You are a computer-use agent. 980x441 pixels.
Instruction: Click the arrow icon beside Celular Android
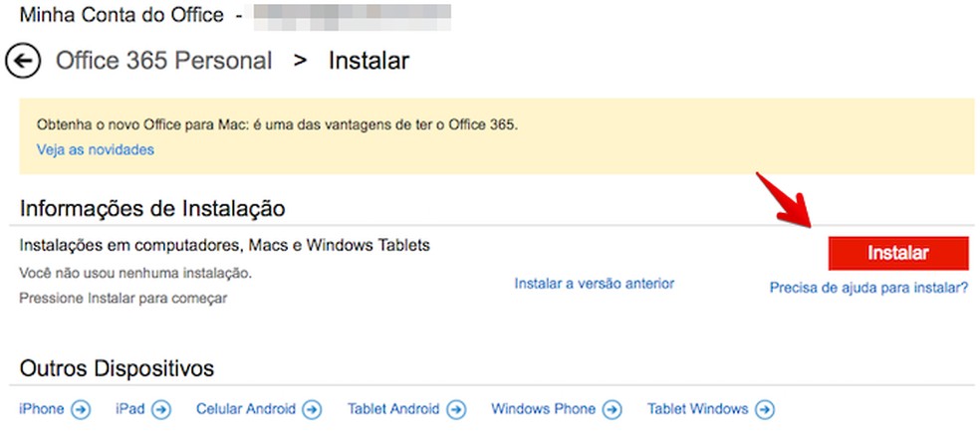tap(312, 409)
